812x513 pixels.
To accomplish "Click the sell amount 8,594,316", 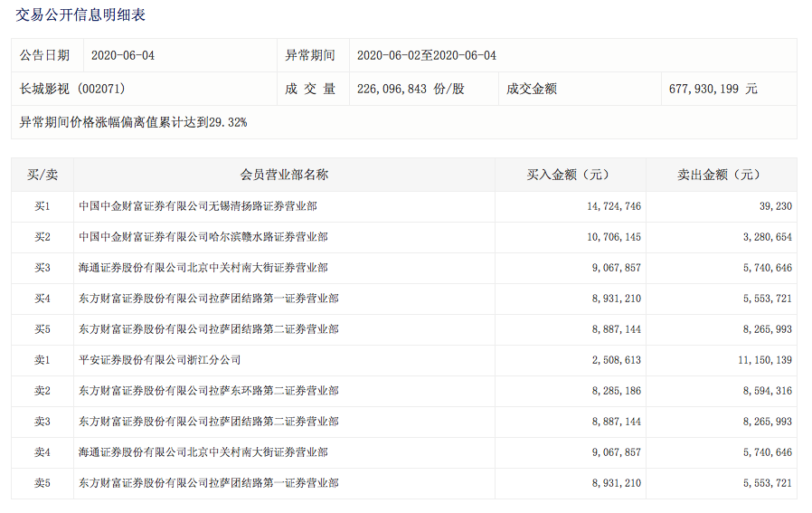I will pos(768,391).
